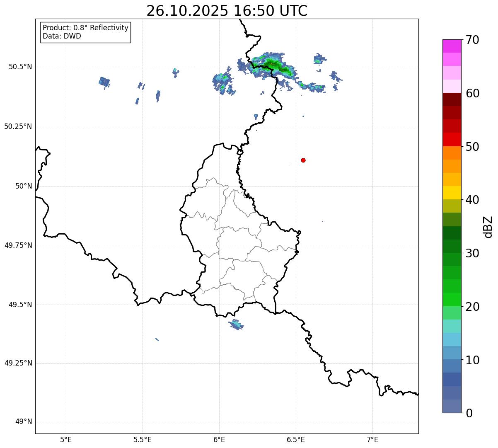Click the 49.5°N latitude label

click(20, 305)
